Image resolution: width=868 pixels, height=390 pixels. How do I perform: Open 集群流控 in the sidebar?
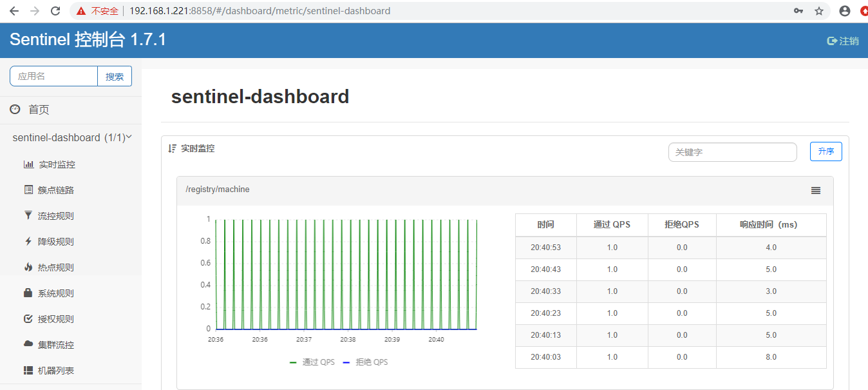point(57,345)
